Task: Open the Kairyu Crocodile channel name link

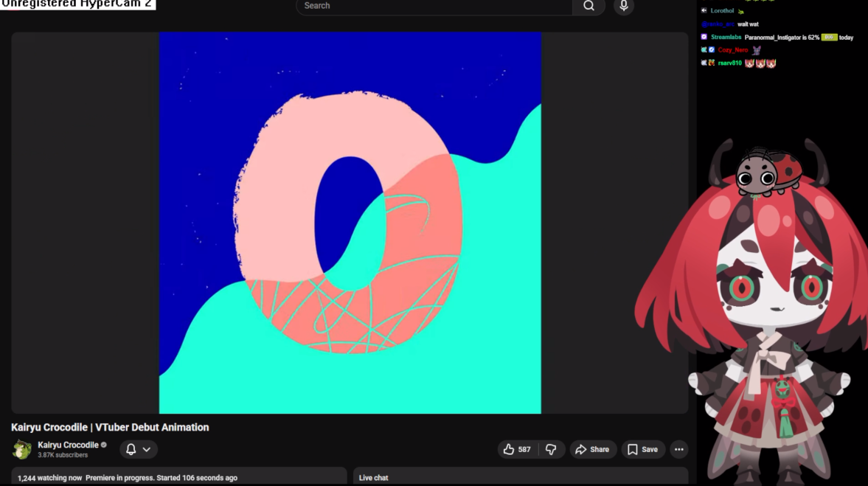Action: [x=68, y=445]
